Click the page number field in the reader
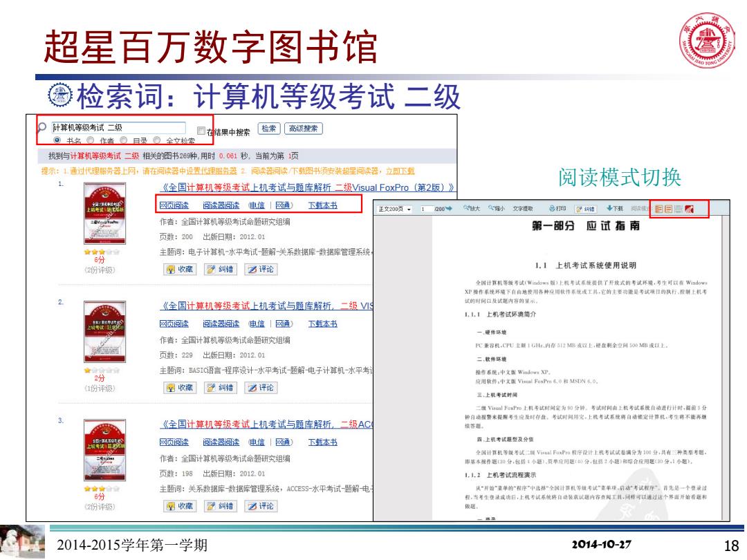 click(427, 209)
